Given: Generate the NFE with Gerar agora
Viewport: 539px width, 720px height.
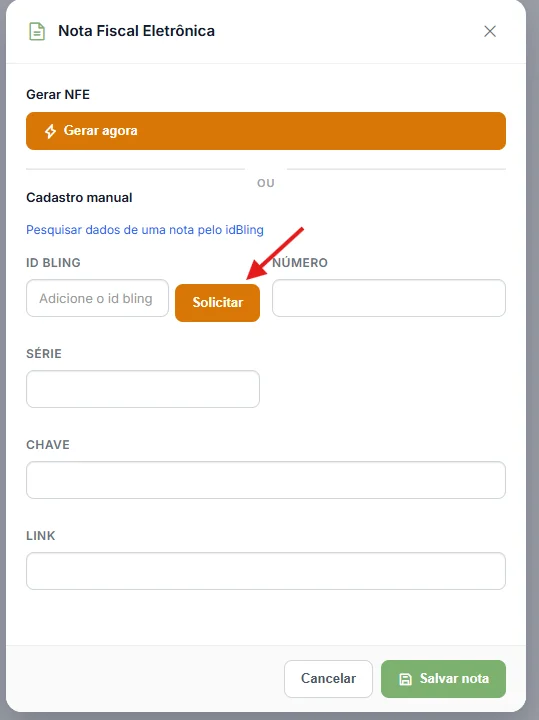Looking at the screenshot, I should point(266,131).
